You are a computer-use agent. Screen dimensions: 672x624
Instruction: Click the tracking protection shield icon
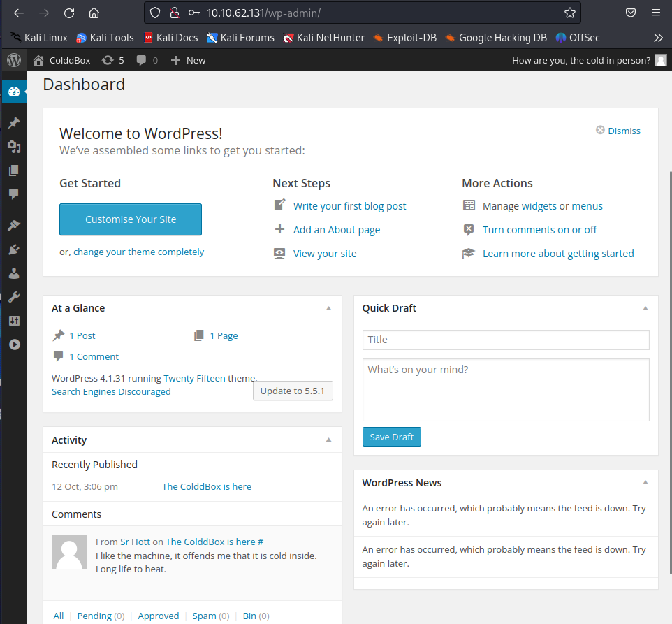[155, 13]
